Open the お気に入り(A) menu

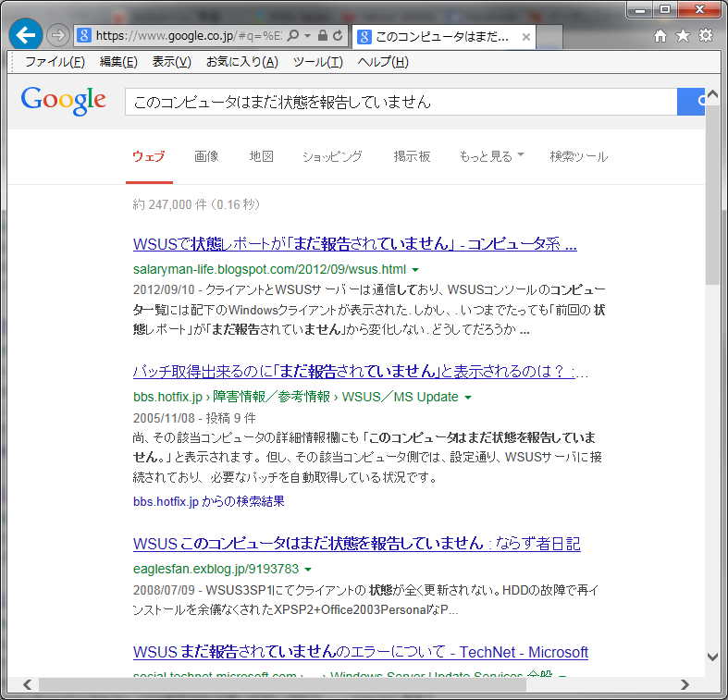241,62
